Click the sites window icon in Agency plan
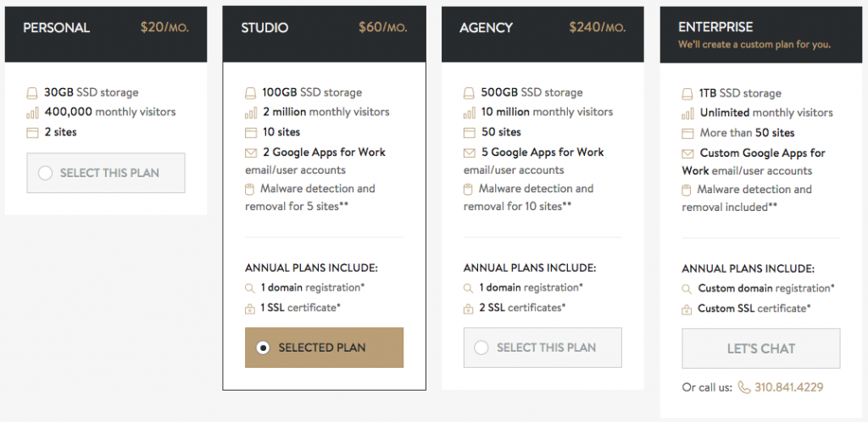The height and width of the screenshot is (422, 868). (x=470, y=132)
